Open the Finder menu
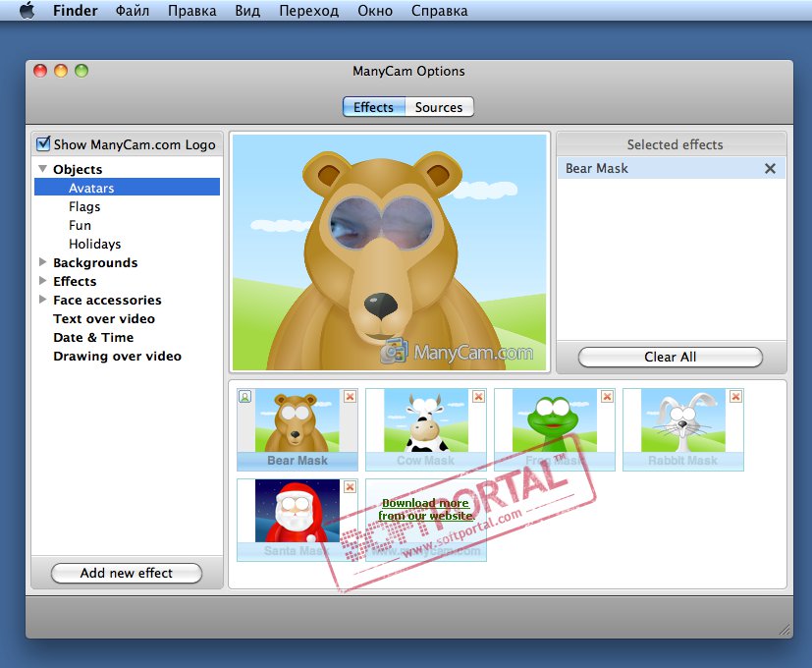The height and width of the screenshot is (668, 812). point(75,11)
